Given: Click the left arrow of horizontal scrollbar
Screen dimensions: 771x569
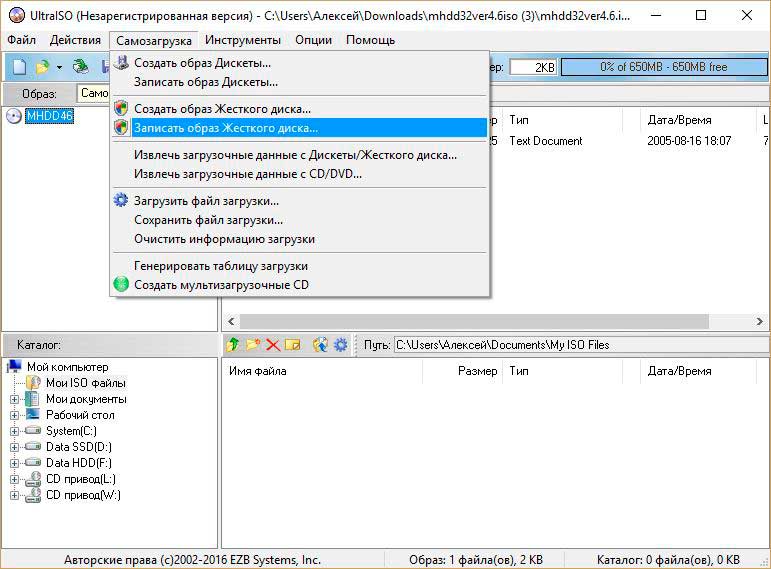Looking at the screenshot, I should 231,322.
